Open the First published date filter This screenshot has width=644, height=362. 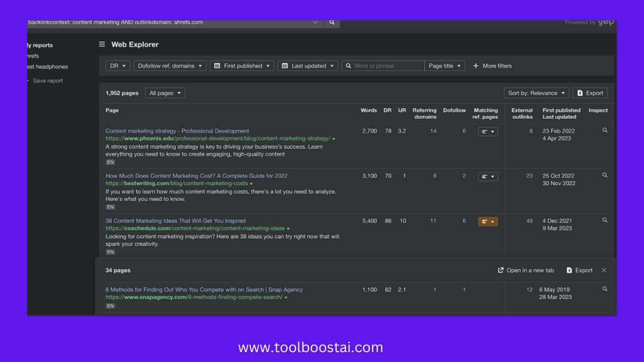click(x=242, y=66)
